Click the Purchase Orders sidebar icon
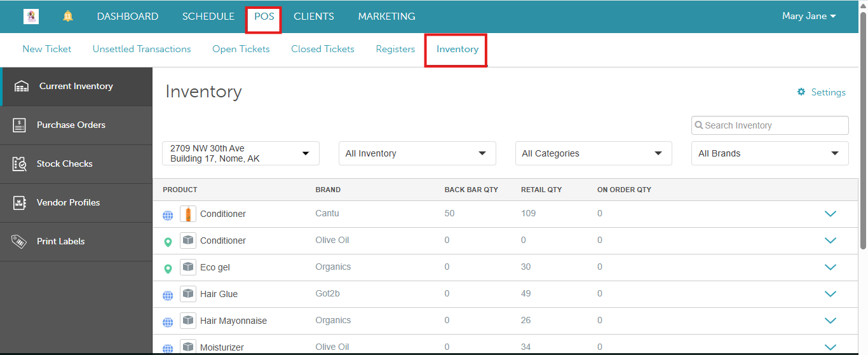 tap(20, 125)
